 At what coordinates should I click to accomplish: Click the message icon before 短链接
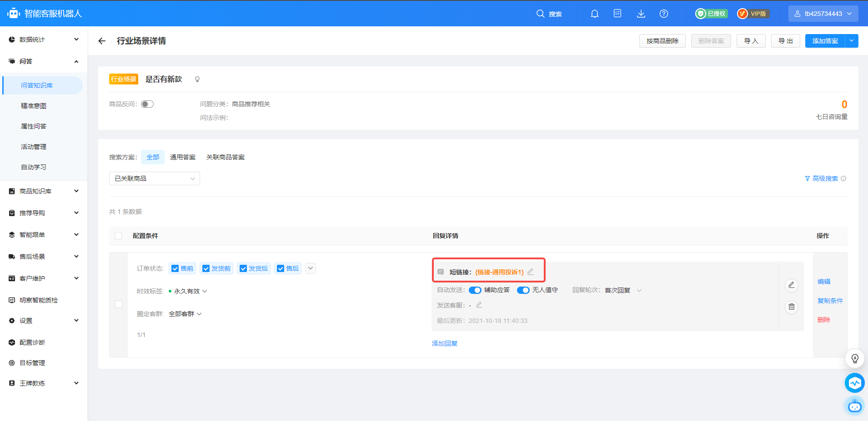[441, 272]
